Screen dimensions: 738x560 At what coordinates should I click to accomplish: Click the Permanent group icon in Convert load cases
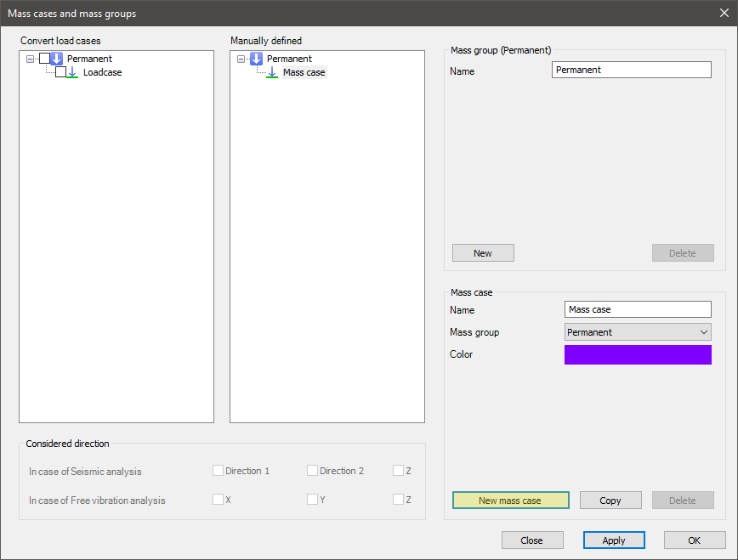click(x=56, y=59)
